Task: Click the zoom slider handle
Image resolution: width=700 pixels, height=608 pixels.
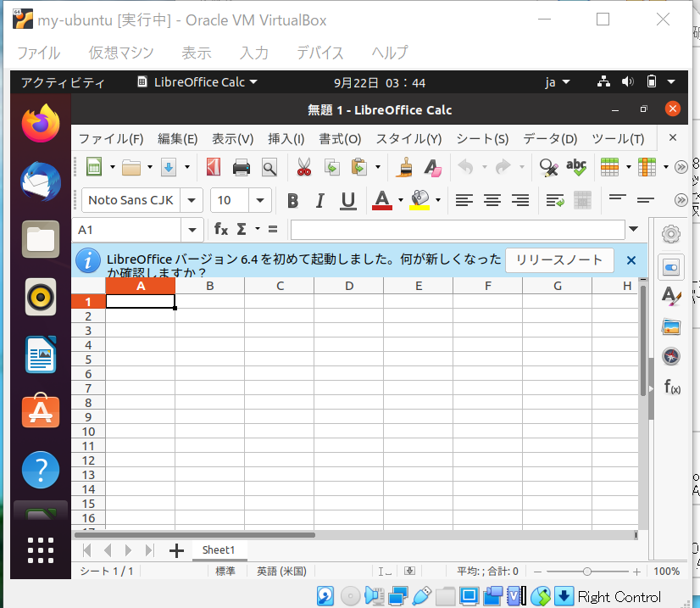Action: [x=586, y=572]
